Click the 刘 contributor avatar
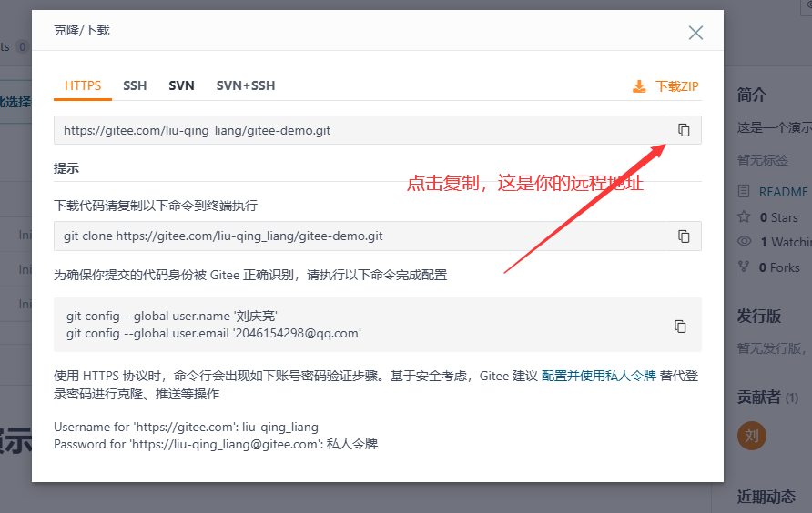Screen dimensions: 812x513 752,436
